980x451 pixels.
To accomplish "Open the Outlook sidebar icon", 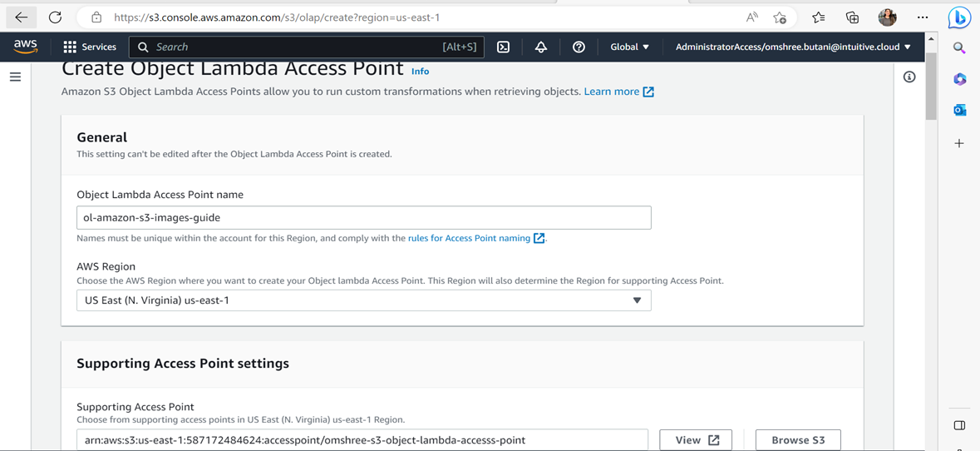I will (959, 110).
